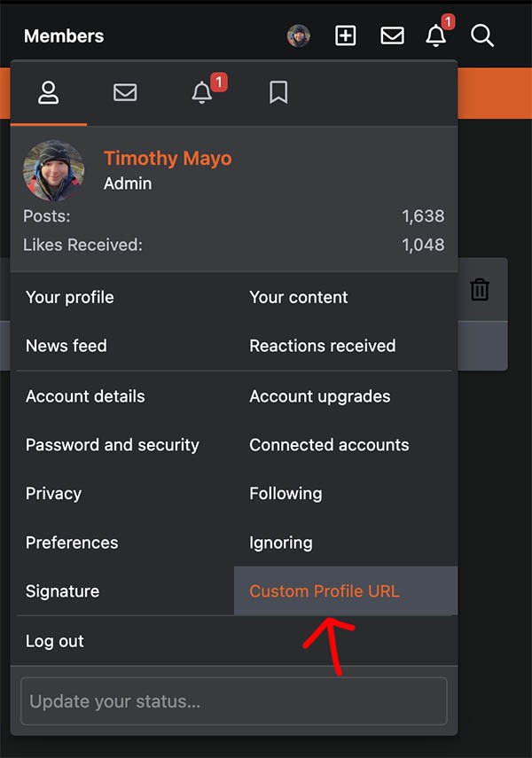Click the plus square new content icon
The width and height of the screenshot is (532, 758).
[x=346, y=35]
